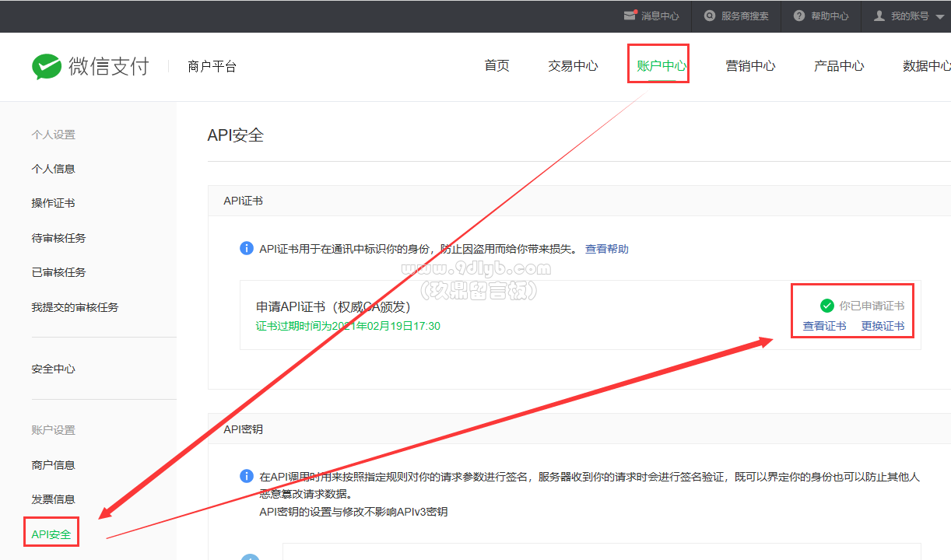Click the 申请API证书（权威CA颁发）title
This screenshot has height=560, width=951.
click(333, 307)
